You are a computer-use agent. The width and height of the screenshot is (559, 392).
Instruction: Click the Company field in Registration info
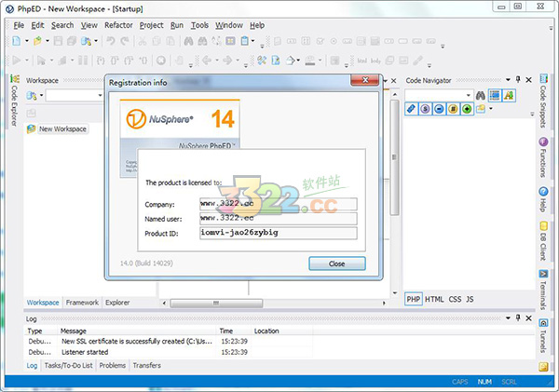point(278,204)
